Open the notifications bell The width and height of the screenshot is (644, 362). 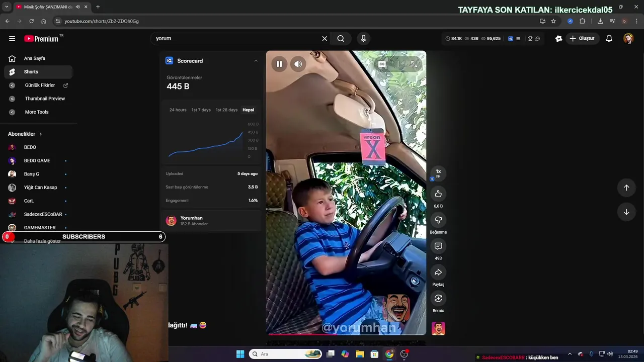[x=609, y=39]
